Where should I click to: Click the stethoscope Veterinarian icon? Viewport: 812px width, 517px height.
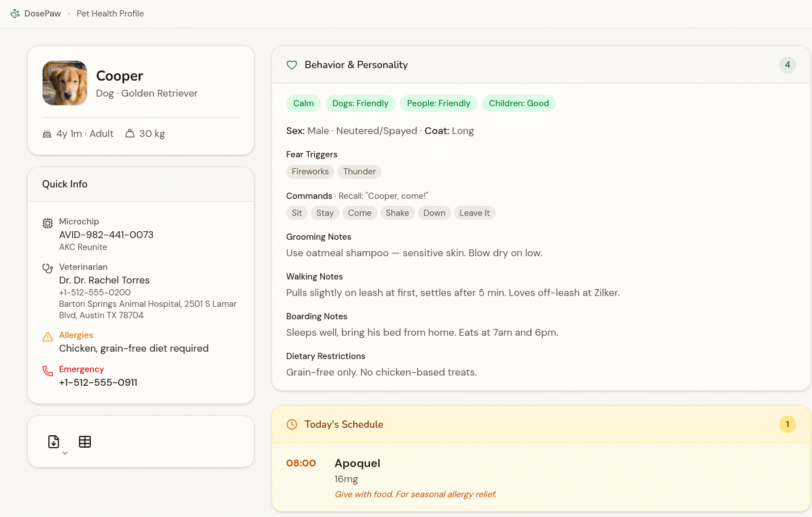point(48,268)
